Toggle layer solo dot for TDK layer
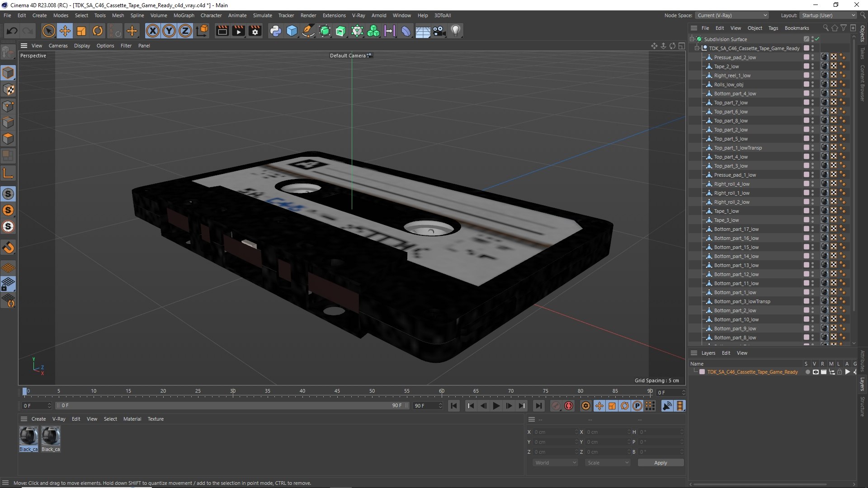Image resolution: width=868 pixels, height=488 pixels. pos(807,372)
